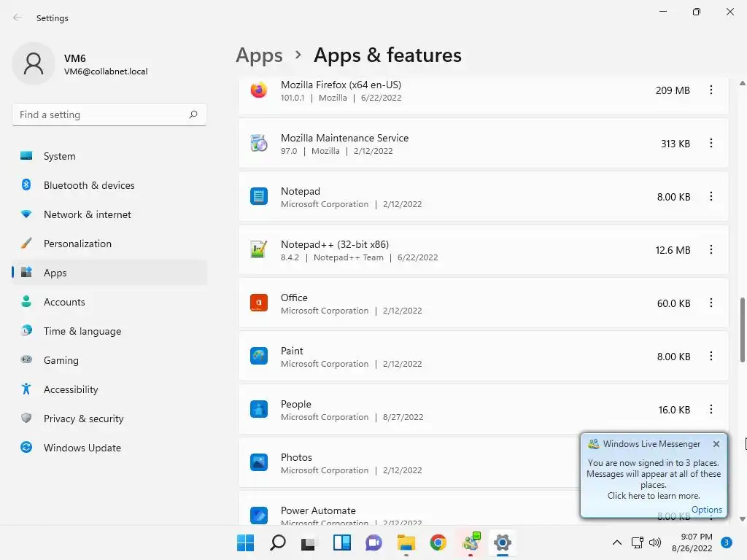Click the Messenger notification learn more message

click(x=653, y=479)
